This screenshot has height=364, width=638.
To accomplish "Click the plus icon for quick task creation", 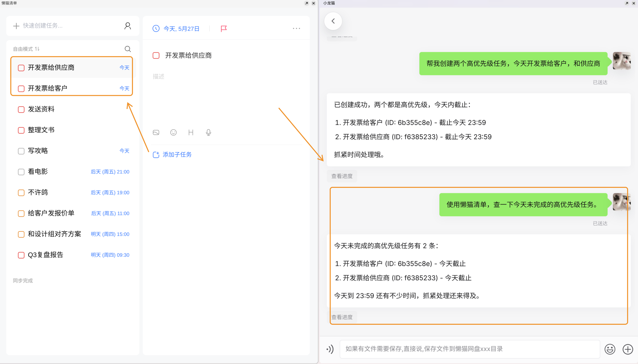I will click(x=16, y=26).
